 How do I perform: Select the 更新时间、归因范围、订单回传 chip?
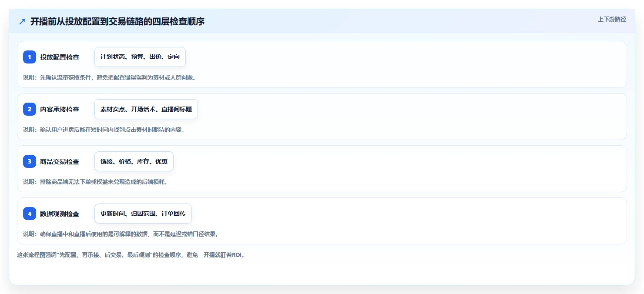point(143,214)
